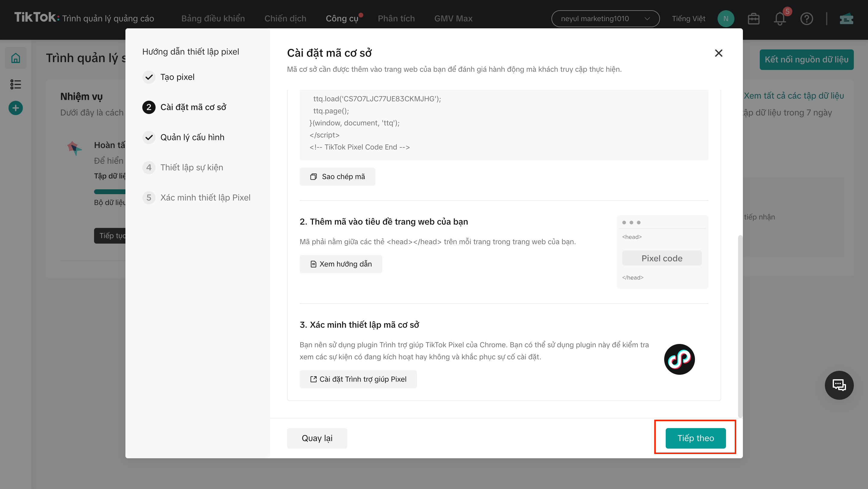Open the Bảng điều khiển tab
868x489 pixels.
click(x=213, y=18)
